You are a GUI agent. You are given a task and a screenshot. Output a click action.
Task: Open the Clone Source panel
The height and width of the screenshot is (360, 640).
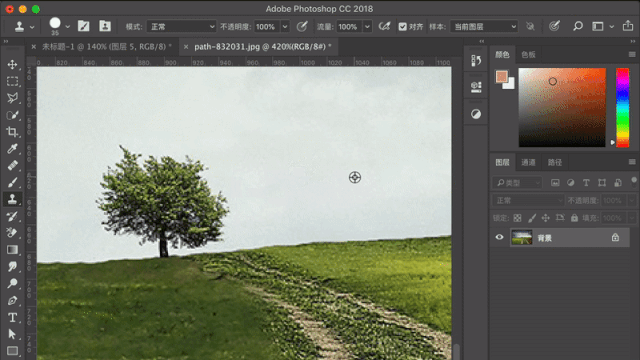[105, 26]
